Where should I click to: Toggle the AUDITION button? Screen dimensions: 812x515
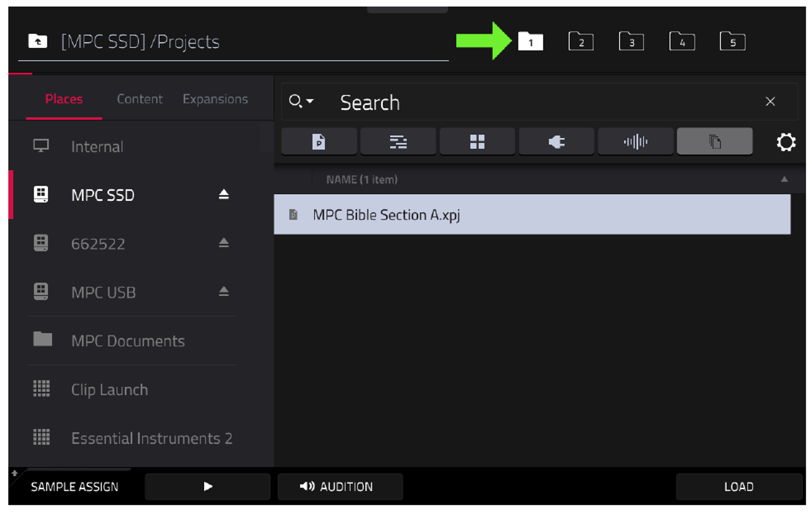[x=340, y=487]
